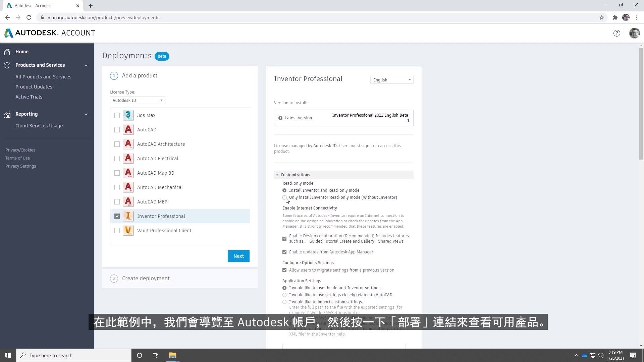Image resolution: width=644 pixels, height=362 pixels.
Task: Open File Explorer from the taskbar
Action: (x=172, y=355)
